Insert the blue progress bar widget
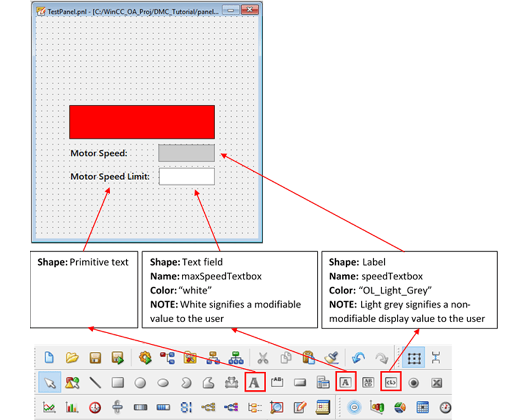This screenshot has width=528, height=420. click(163, 408)
